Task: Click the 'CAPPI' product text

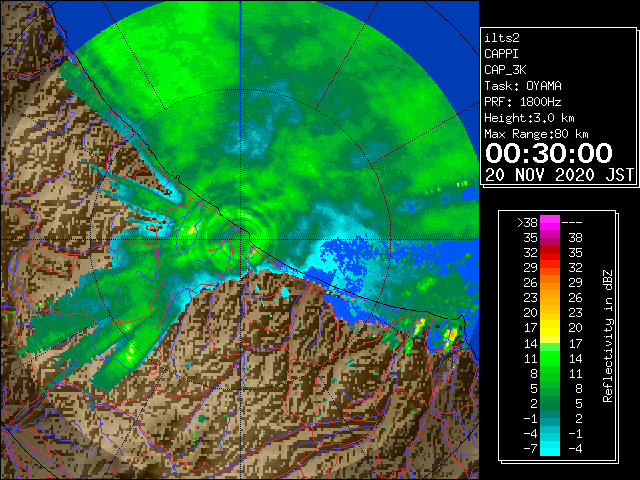Action: point(501,54)
